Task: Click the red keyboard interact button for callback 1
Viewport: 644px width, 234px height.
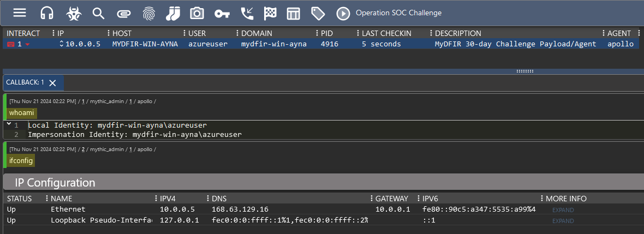Action: coord(11,44)
